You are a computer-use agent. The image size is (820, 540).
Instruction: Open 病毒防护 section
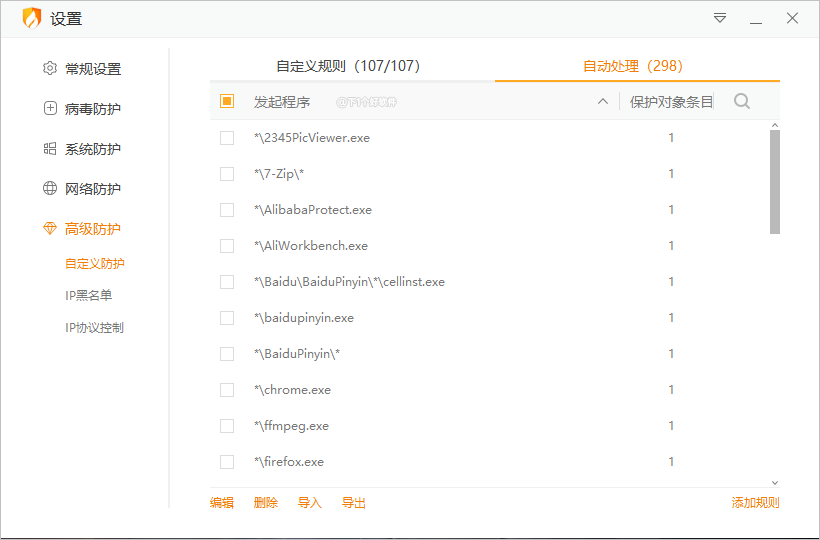(93, 109)
